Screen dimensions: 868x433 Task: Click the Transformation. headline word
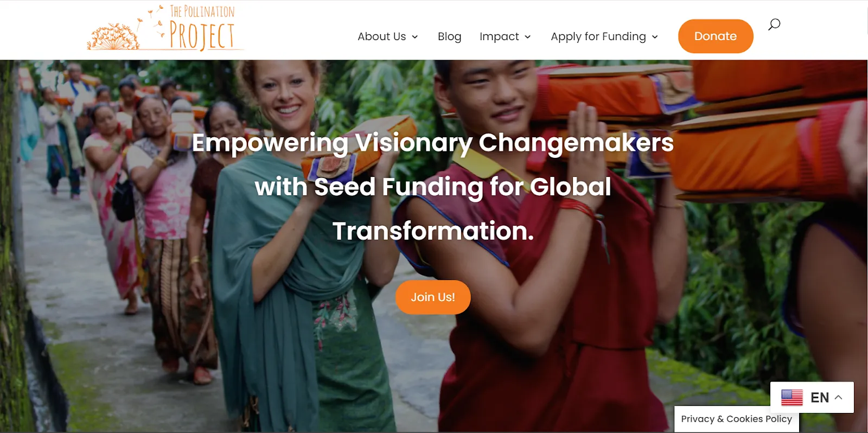tap(433, 231)
